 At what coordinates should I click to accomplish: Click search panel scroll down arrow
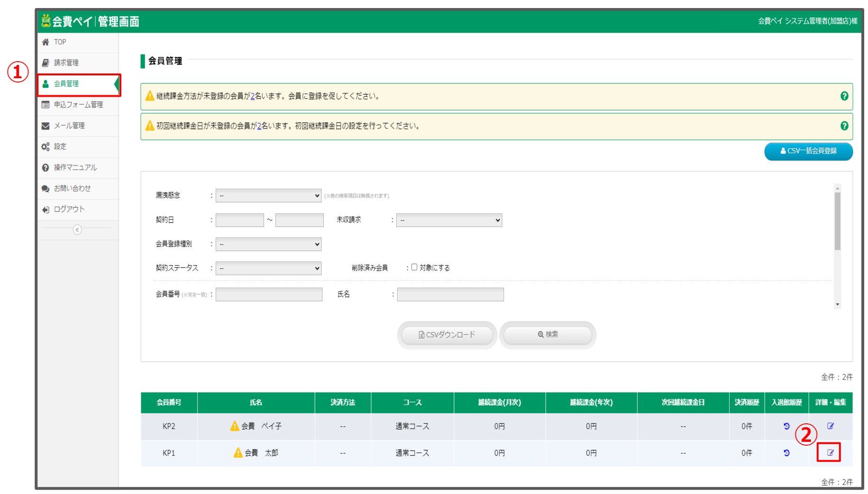click(838, 304)
